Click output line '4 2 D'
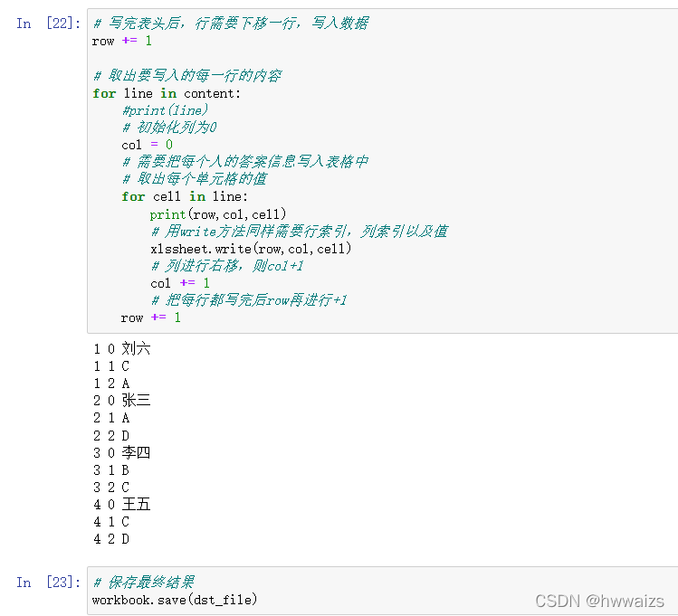The width and height of the screenshot is (678, 616). tap(111, 539)
